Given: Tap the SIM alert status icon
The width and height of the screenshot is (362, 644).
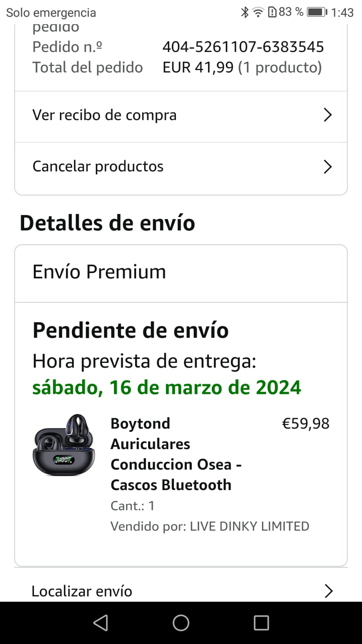Looking at the screenshot, I should point(272,12).
